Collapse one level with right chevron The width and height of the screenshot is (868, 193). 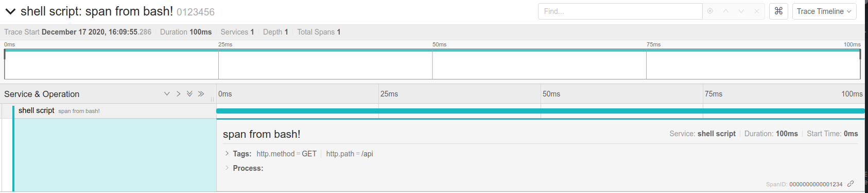click(178, 94)
